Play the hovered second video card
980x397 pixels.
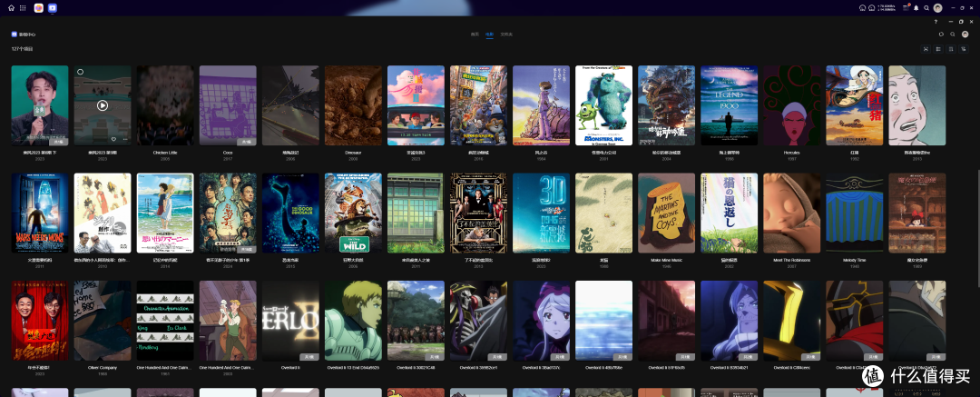point(103,105)
